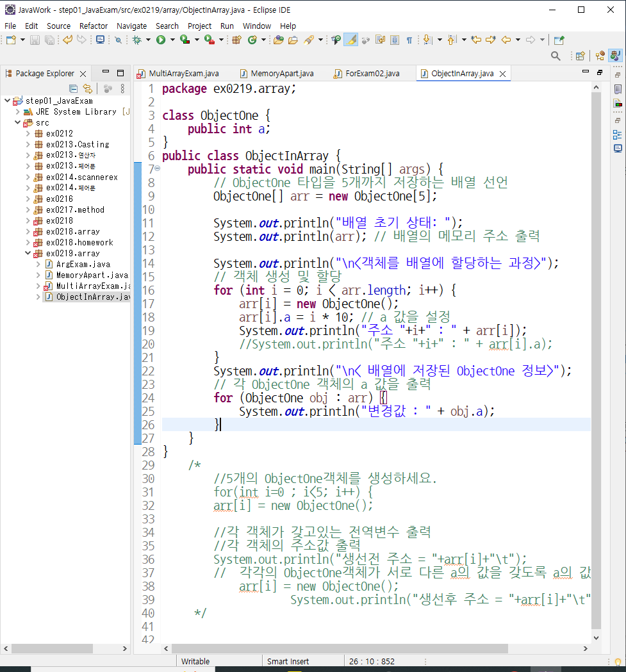
Task: Go to Last Edit Location icon
Action: (x=476, y=40)
